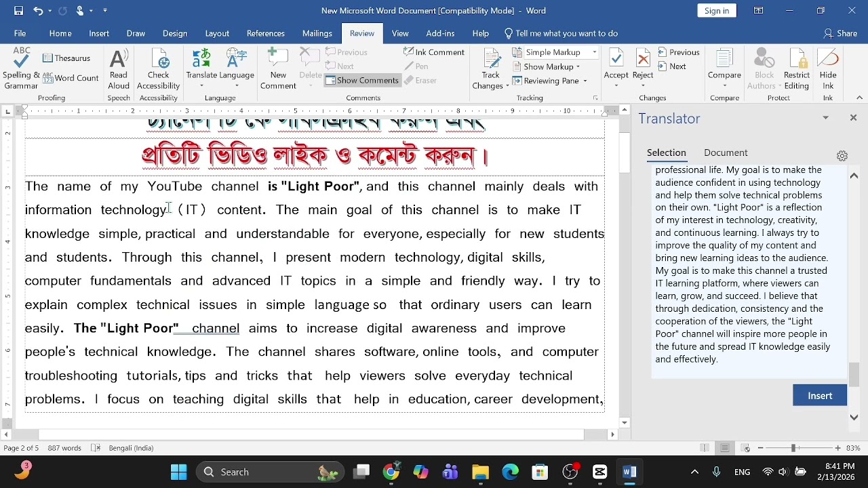Toggle Show Comments

pyautogui.click(x=362, y=81)
